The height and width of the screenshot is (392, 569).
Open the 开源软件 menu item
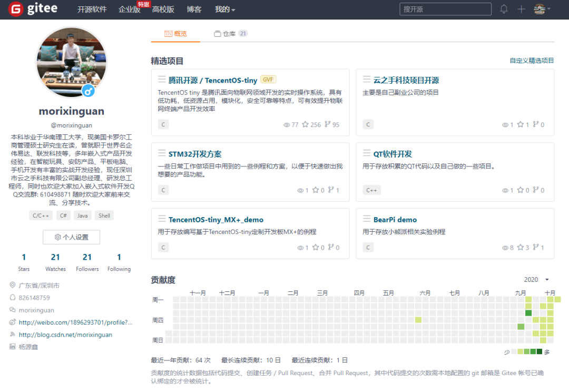(x=92, y=9)
